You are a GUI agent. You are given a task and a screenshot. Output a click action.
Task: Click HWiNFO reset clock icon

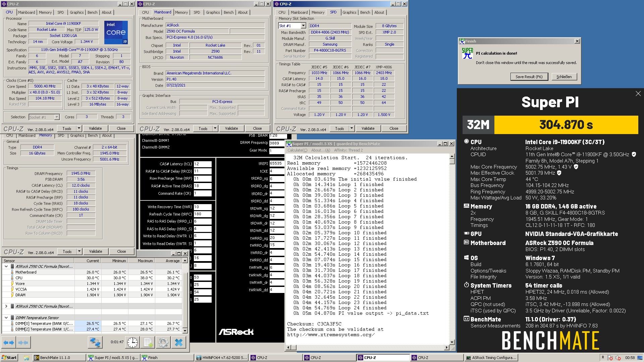[132, 342]
